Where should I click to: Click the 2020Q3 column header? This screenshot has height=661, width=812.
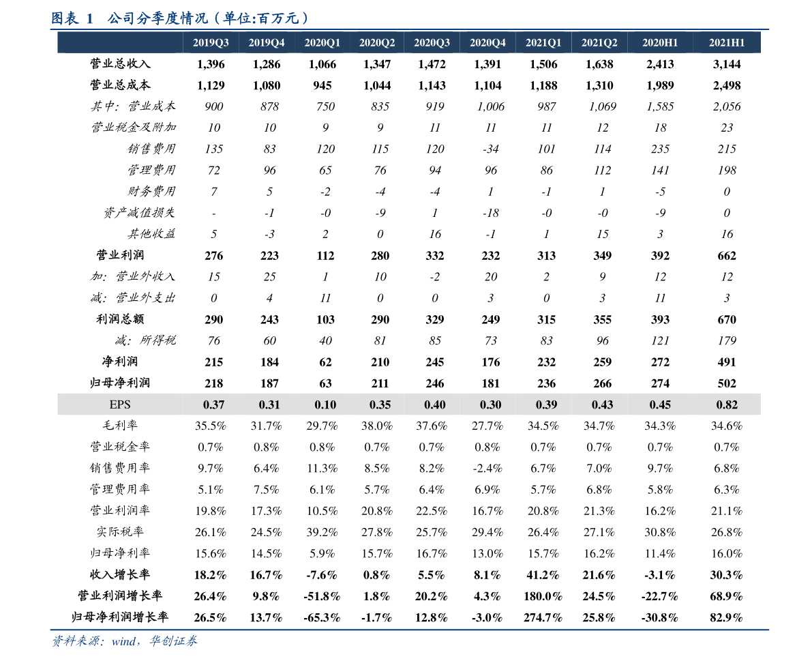coord(432,42)
